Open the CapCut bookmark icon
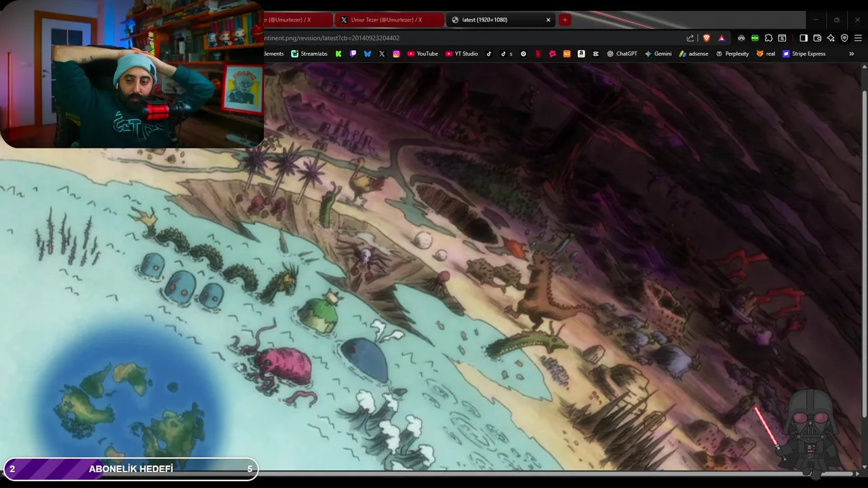This screenshot has width=868, height=488. [x=595, y=54]
